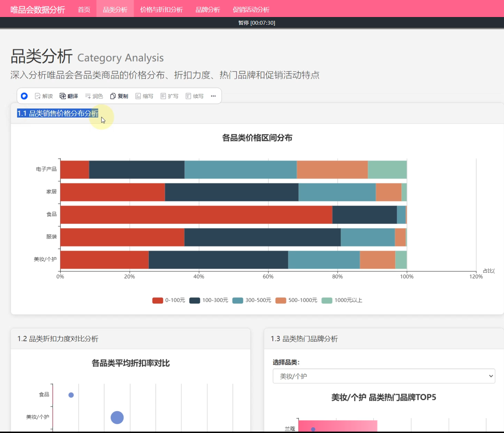Open the 品牌分析 navigation tab

click(208, 10)
